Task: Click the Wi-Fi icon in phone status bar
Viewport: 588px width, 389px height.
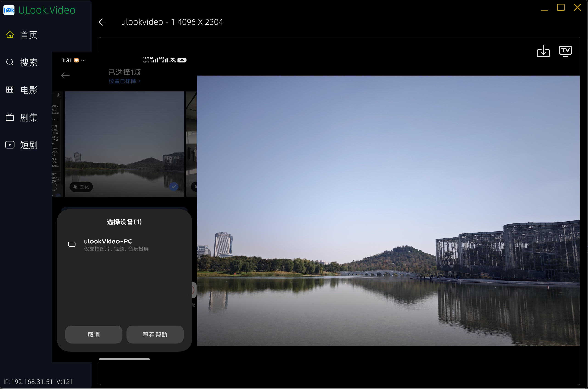Action: (173, 60)
